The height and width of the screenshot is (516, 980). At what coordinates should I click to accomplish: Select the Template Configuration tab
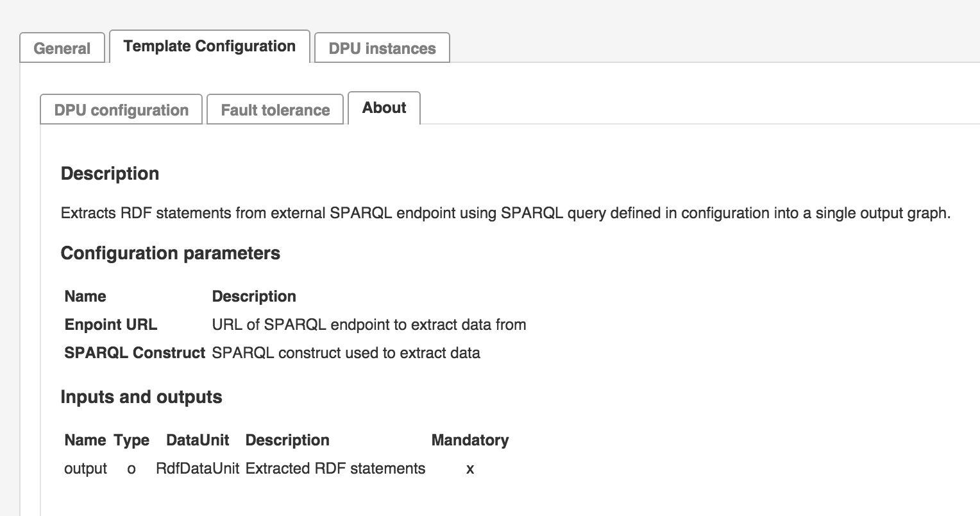click(x=209, y=46)
